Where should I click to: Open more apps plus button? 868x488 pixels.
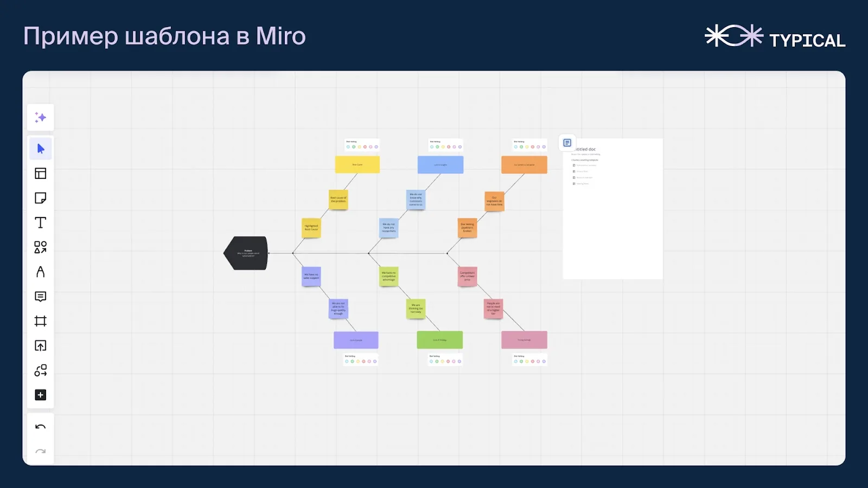[41, 395]
